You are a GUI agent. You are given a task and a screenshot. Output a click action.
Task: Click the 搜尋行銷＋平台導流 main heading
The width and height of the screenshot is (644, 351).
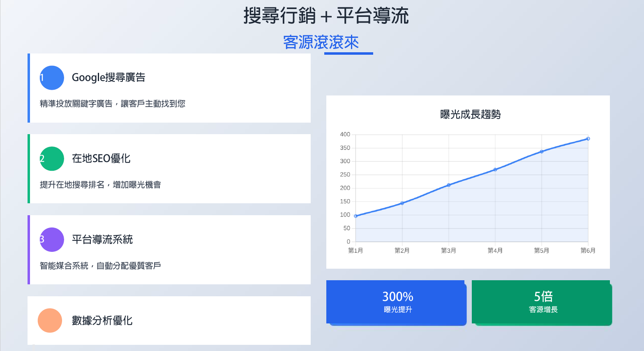click(x=326, y=16)
